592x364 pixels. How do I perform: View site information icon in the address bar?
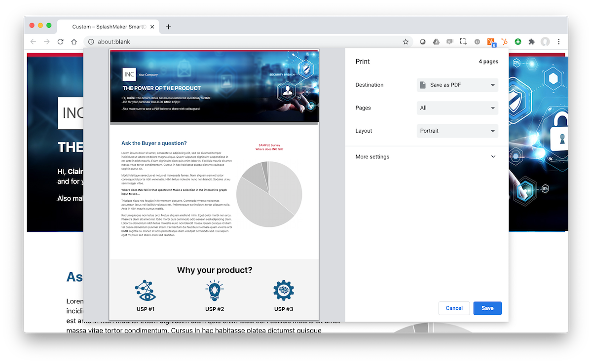coord(91,42)
